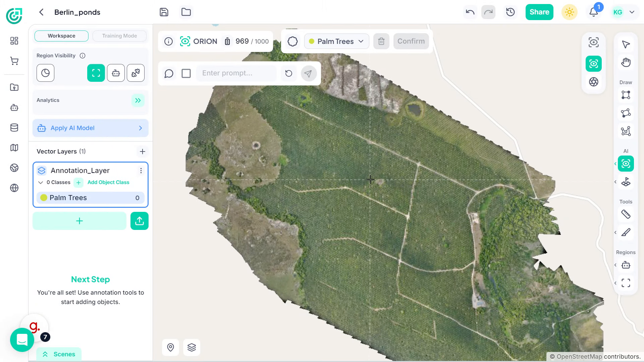Toggle region visibility time-based view
644x362 pixels.
[x=45, y=73]
